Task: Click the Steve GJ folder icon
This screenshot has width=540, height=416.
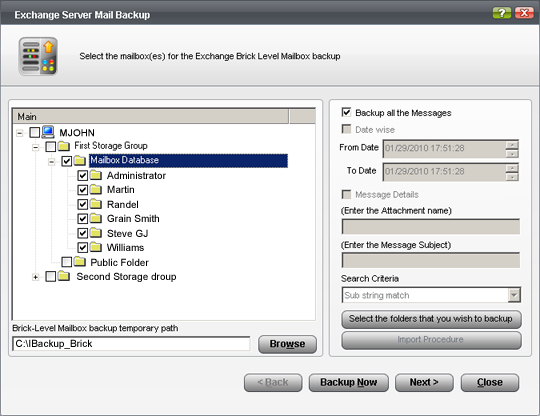Action: pos(96,233)
